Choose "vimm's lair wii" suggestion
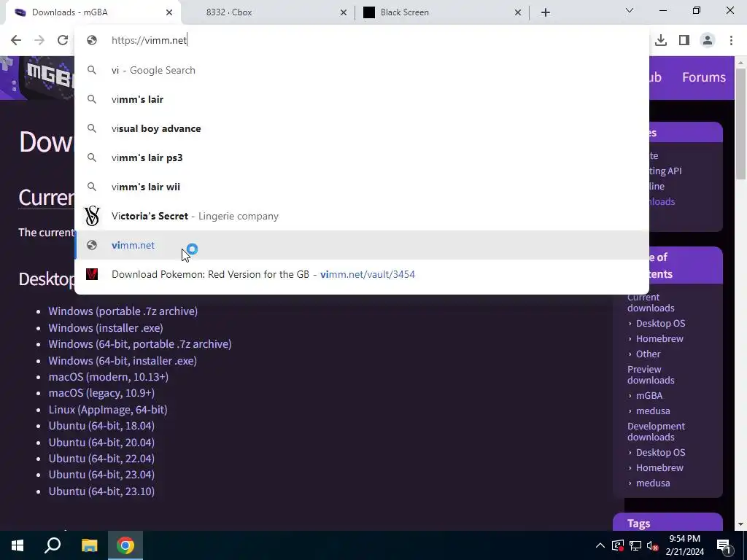This screenshot has height=560, width=747. point(362,187)
